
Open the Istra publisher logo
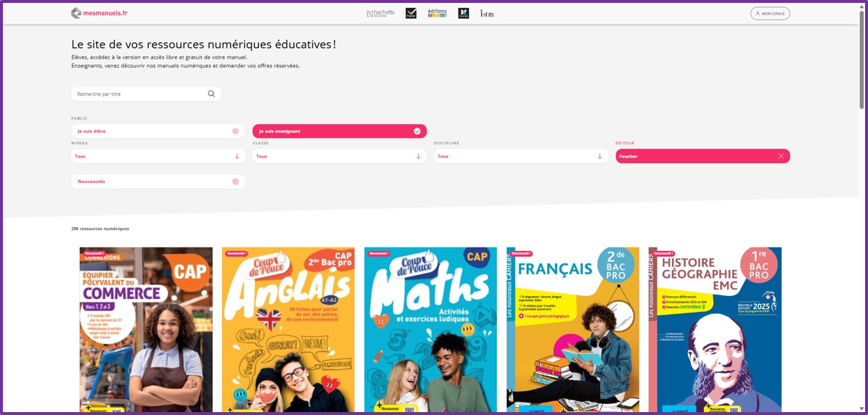point(487,13)
